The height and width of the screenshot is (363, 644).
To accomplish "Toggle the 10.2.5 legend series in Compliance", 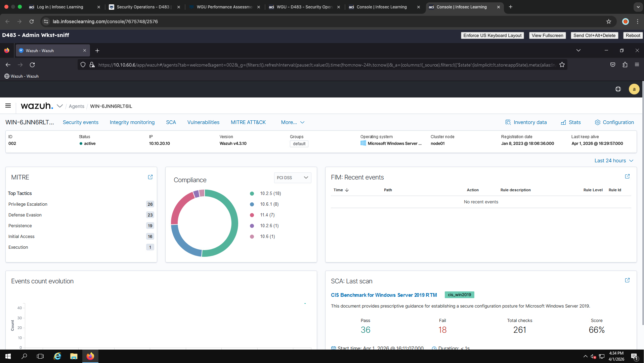I will pyautogui.click(x=270, y=193).
